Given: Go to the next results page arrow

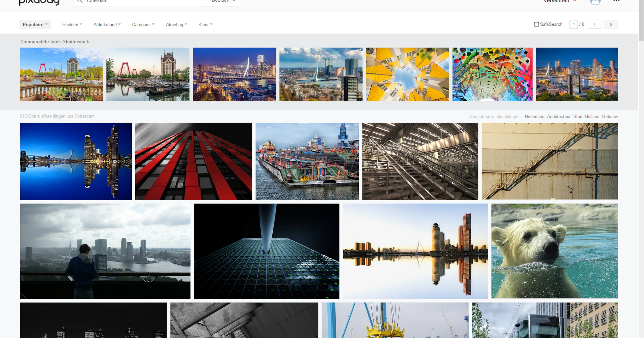Looking at the screenshot, I should 611,24.
